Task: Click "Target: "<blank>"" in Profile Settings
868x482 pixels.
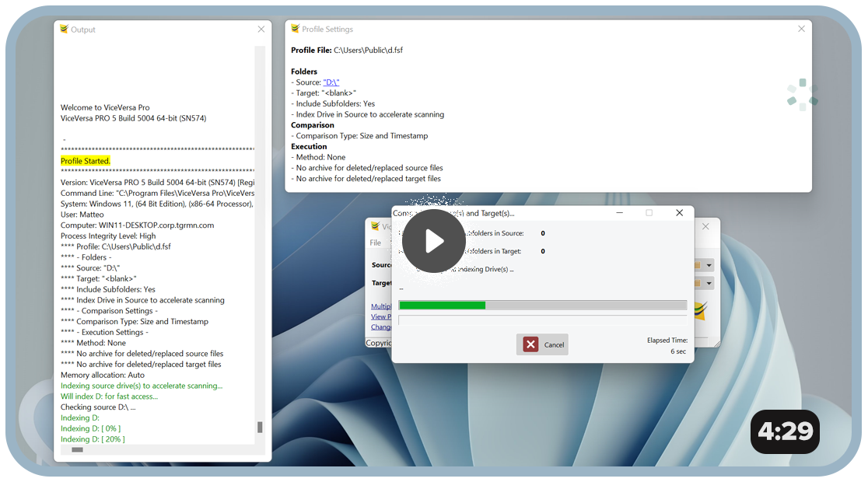Action: pos(326,93)
